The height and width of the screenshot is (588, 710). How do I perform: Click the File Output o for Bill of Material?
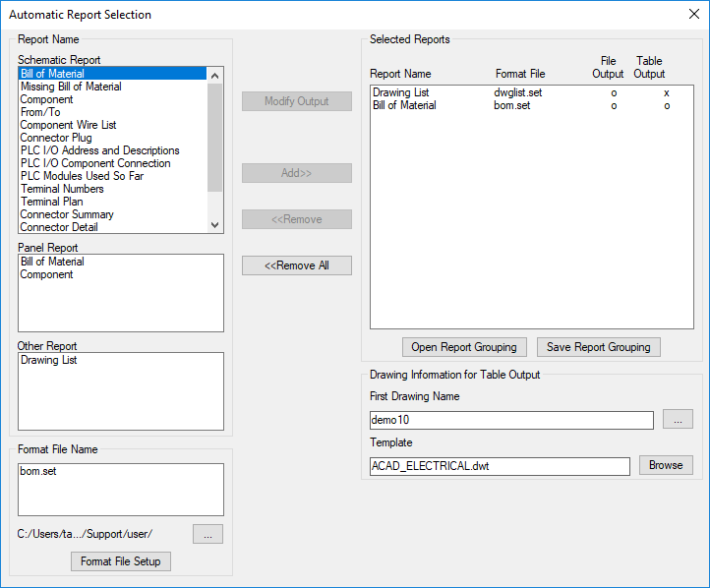click(x=614, y=106)
